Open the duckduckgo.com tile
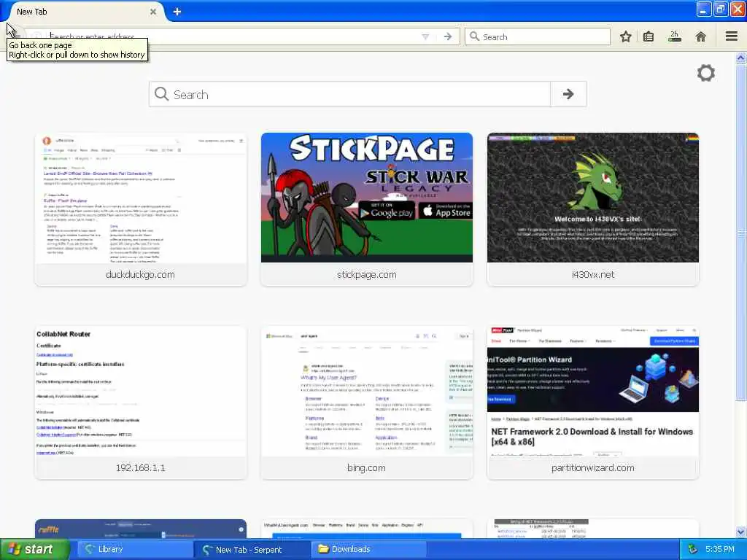This screenshot has width=747, height=560. (x=141, y=209)
